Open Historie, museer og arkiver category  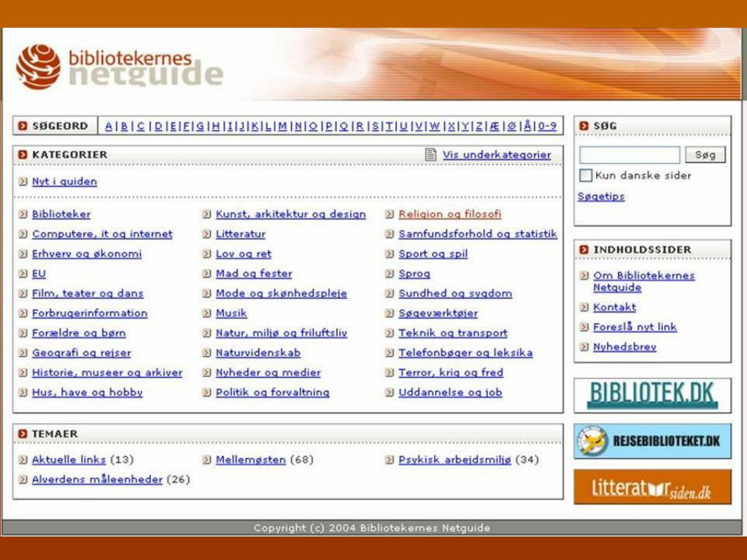pyautogui.click(x=107, y=373)
